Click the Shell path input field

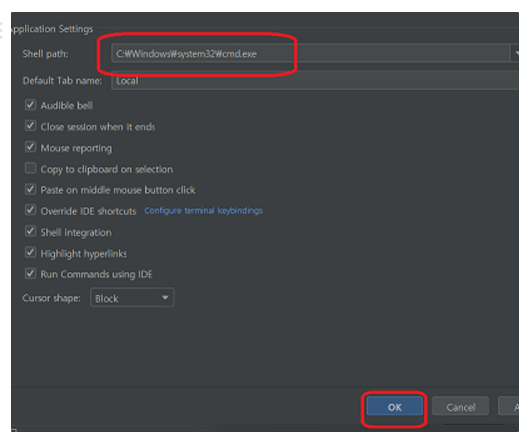(x=311, y=53)
